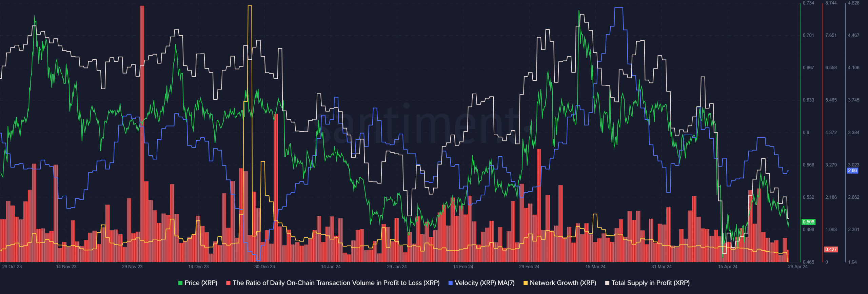
Task: Click the blue Velocity legend swatch
Action: (451, 283)
